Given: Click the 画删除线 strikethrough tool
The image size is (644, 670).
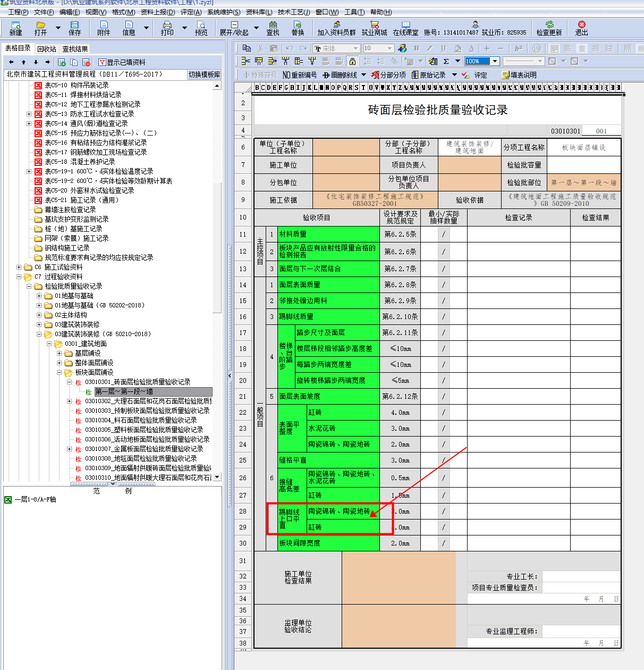Looking at the screenshot, I should pos(340,75).
